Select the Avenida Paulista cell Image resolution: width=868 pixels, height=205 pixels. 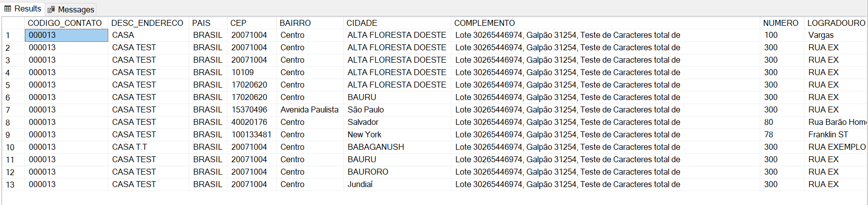[x=309, y=109]
